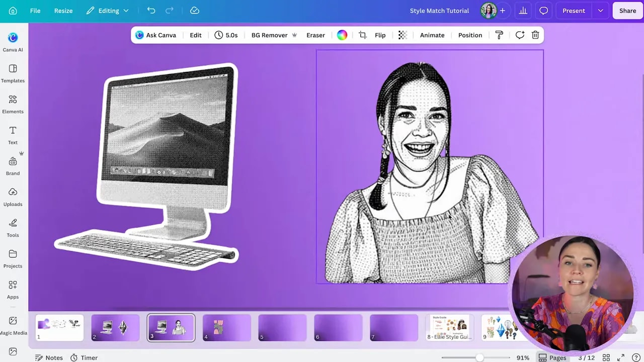Viewport: 644px width, 362px height.
Task: Open the Apps panel
Action: [x=13, y=290]
